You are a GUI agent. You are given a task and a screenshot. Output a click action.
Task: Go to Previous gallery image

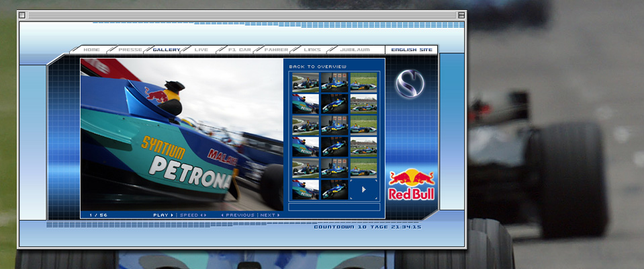(x=238, y=215)
